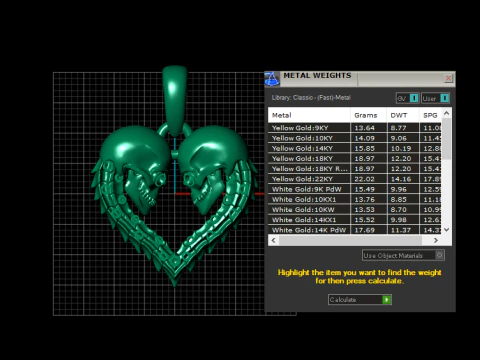Select the White Gold:14K PdW row
Image resolution: width=480 pixels, height=360 pixels.
[x=355, y=230]
